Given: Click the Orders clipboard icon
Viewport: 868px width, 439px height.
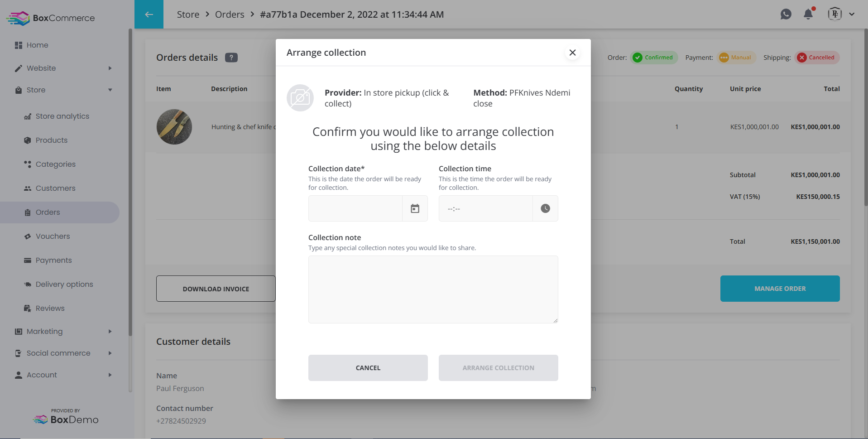Looking at the screenshot, I should pos(28,212).
